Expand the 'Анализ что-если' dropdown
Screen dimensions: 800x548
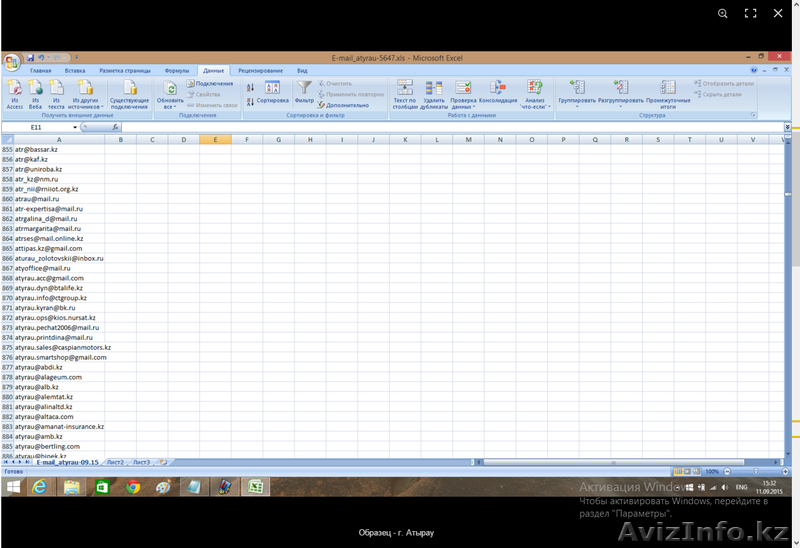pos(535,106)
